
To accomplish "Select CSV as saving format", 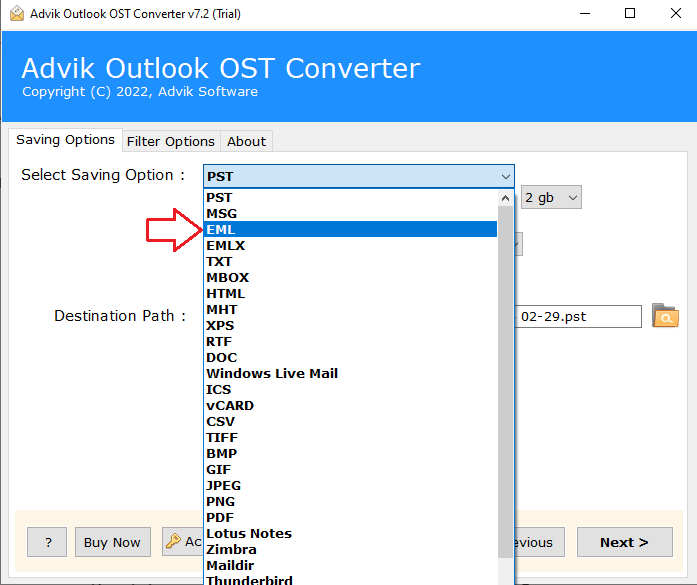I will (350, 421).
